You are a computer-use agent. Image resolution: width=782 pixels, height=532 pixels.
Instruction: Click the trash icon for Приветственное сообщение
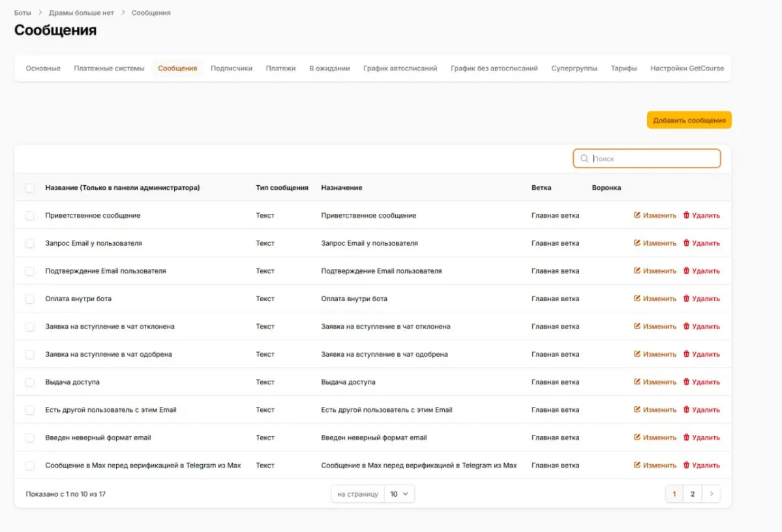(686, 215)
